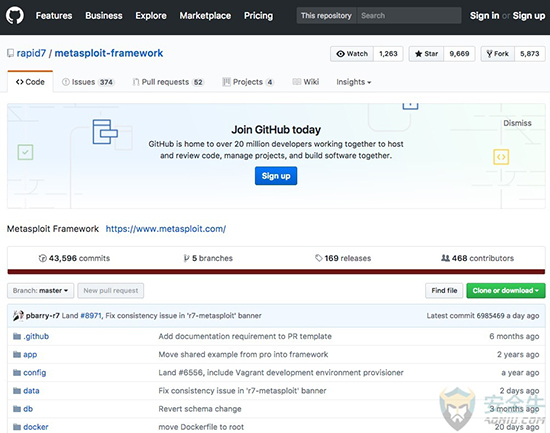Click the .github folder icon
The image size is (550, 433).
pyautogui.click(x=17, y=336)
